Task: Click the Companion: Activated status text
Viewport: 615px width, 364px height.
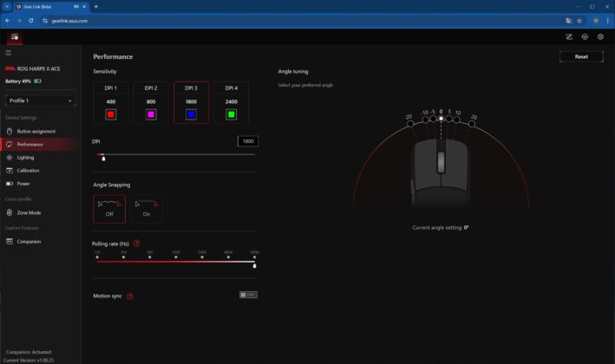Action: click(x=29, y=352)
